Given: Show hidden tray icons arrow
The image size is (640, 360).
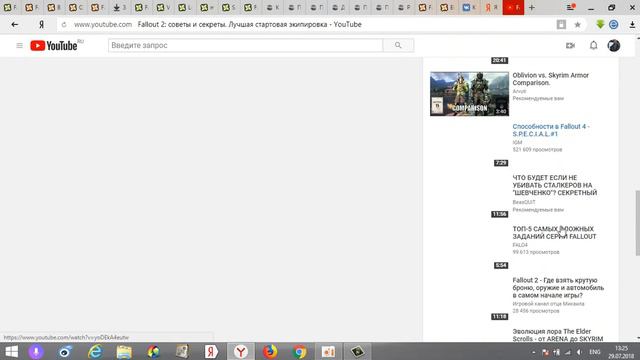Looking at the screenshot, I should coord(533,352).
